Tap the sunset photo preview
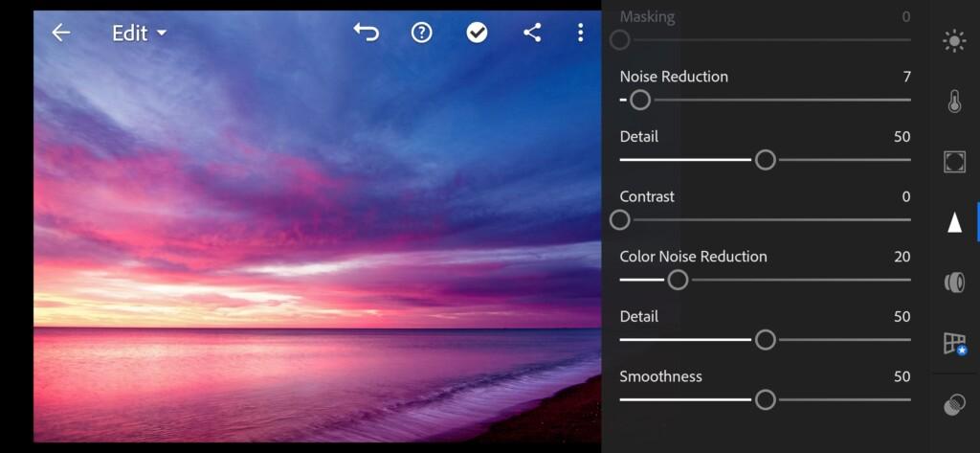Image resolution: width=980 pixels, height=453 pixels. (x=317, y=226)
